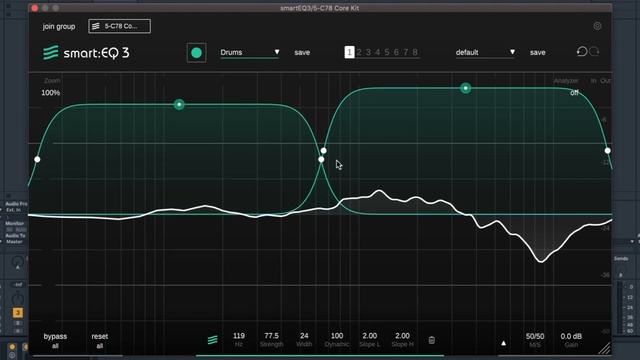Switch to state slot 2
The width and height of the screenshot is (640, 360).
coord(359,52)
